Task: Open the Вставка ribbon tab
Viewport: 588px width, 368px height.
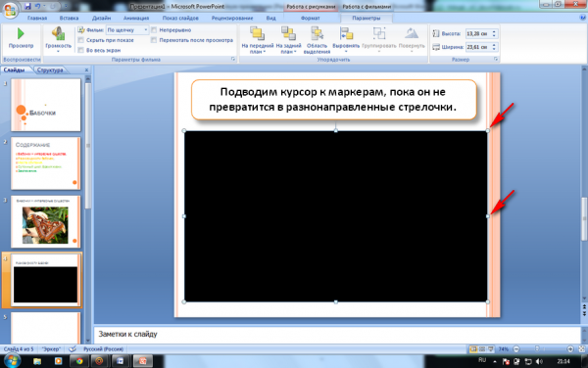Action: [69, 18]
